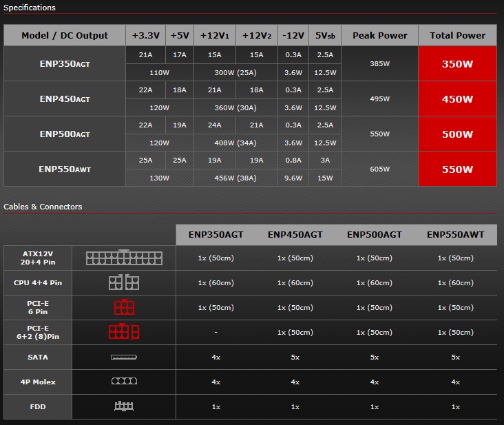Click the 550W peak power value
This screenshot has height=425, width=504.
[379, 134]
